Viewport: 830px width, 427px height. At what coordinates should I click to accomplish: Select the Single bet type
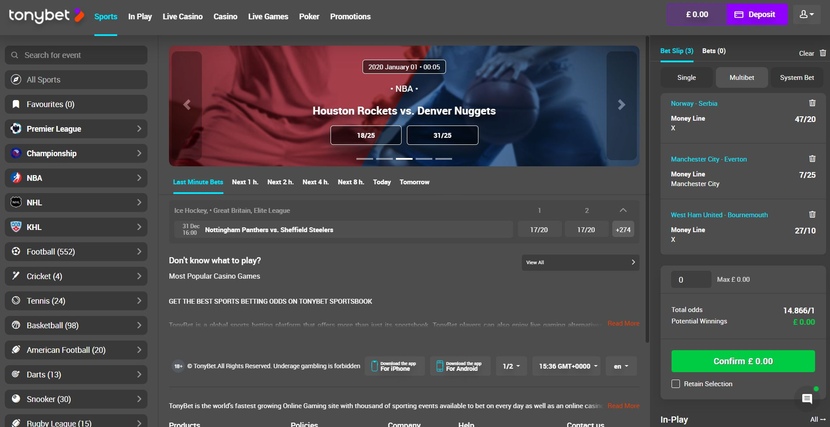coord(687,77)
